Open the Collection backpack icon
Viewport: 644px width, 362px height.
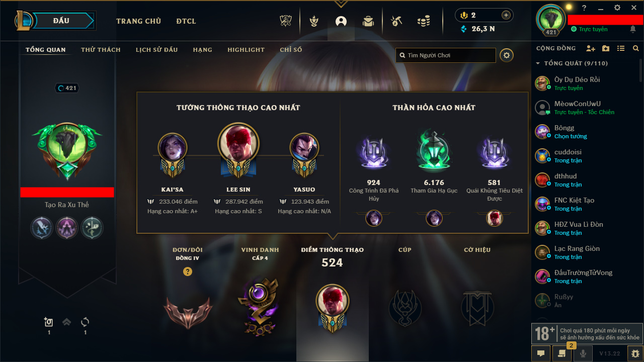(368, 21)
